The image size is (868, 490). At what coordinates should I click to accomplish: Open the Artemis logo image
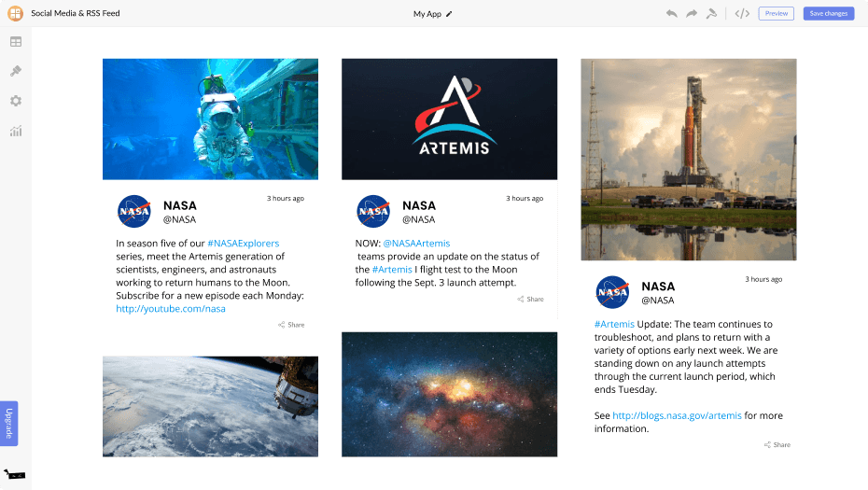pos(450,119)
